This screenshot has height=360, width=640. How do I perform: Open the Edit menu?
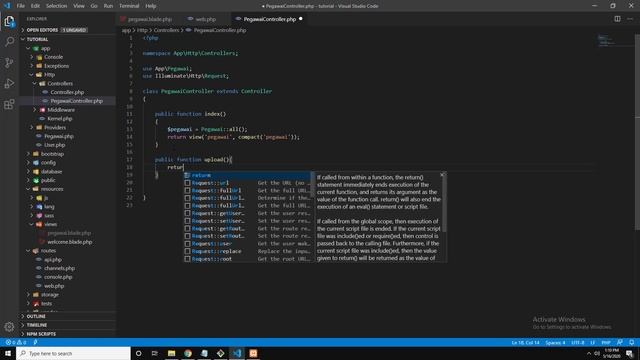(x=35, y=6)
